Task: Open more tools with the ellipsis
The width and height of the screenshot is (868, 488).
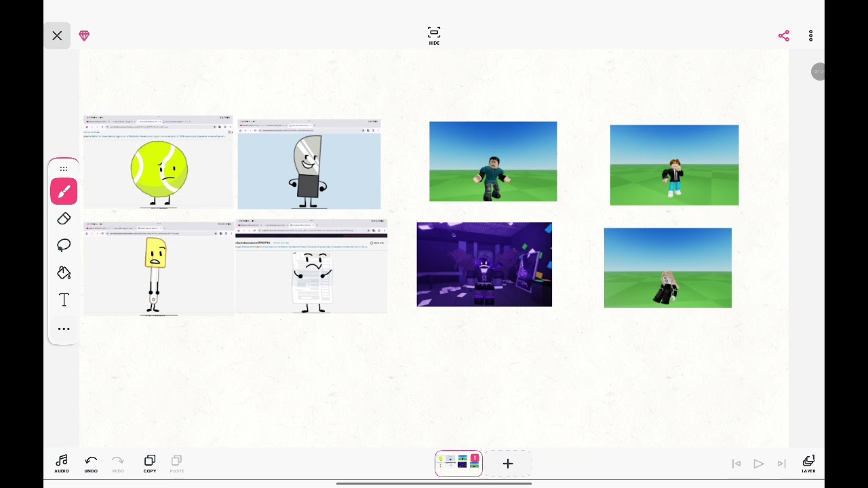Action: click(x=64, y=329)
